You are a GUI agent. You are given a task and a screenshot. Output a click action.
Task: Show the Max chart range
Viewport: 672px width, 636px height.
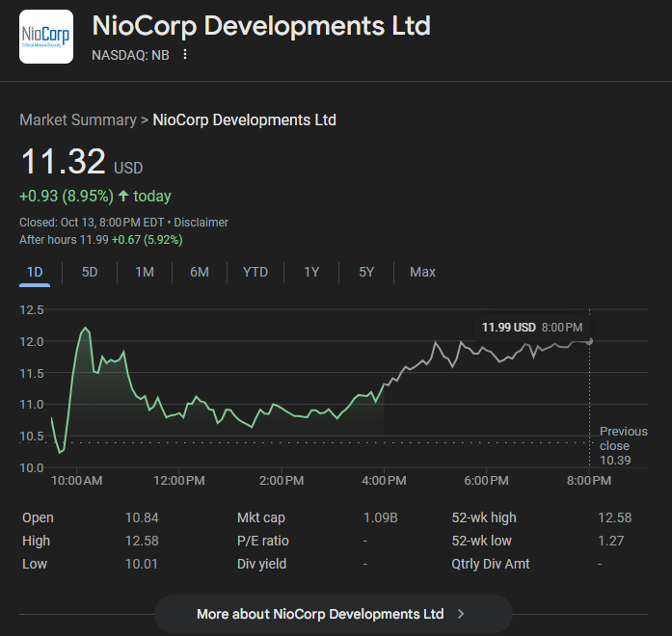click(x=422, y=272)
